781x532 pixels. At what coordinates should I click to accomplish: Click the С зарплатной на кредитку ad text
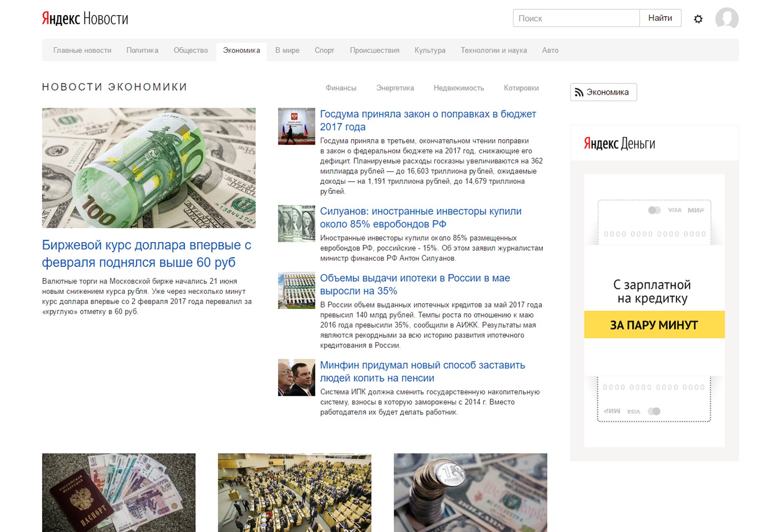click(652, 291)
